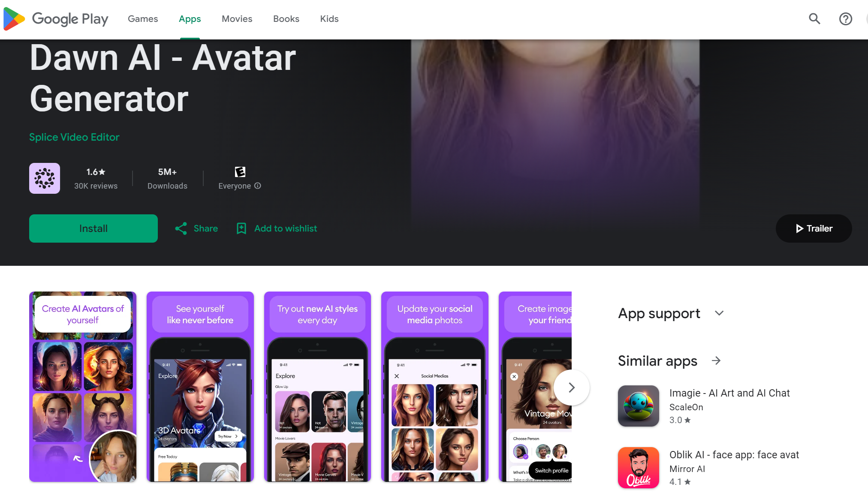Click the Dawn AI app icon

pos(45,177)
